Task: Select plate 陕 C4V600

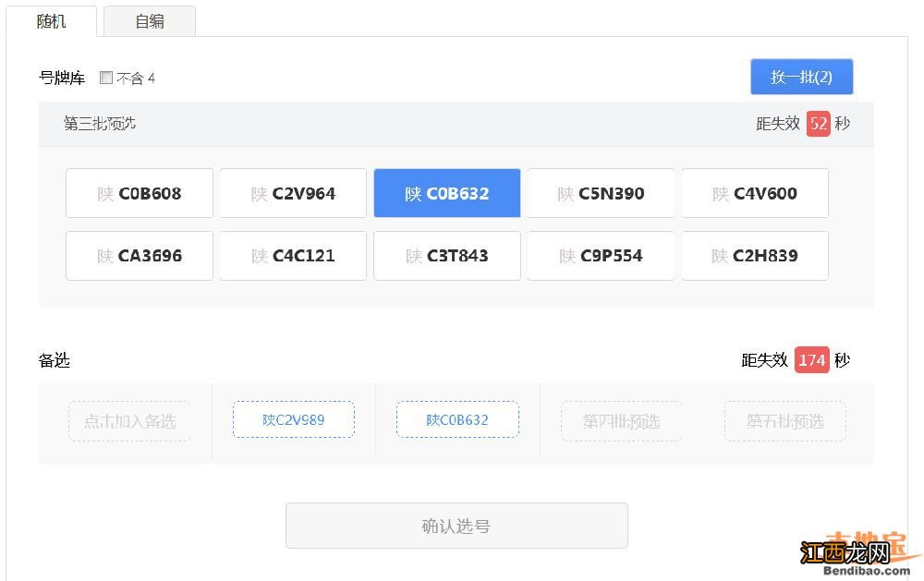Action: tap(755, 193)
